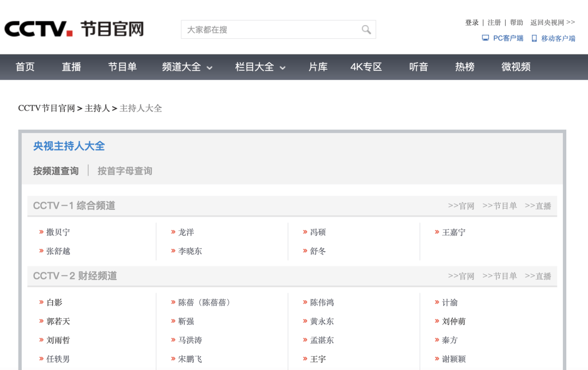Open CCTV-2 财经频道 节目单 link
Screen dimensions: 588x370
coord(499,276)
